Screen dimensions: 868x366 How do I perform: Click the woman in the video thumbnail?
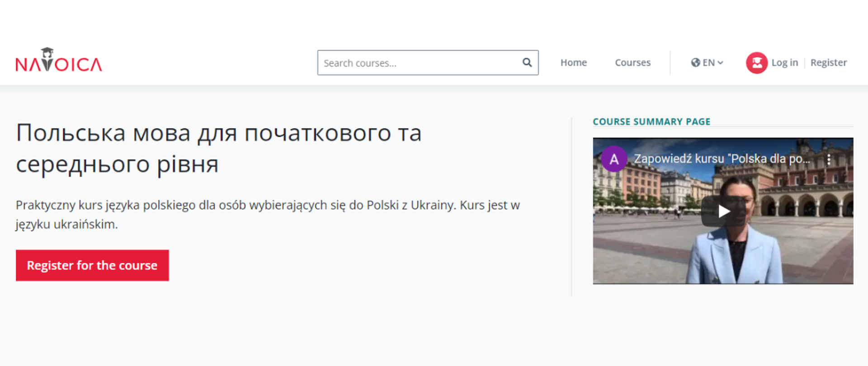737,253
